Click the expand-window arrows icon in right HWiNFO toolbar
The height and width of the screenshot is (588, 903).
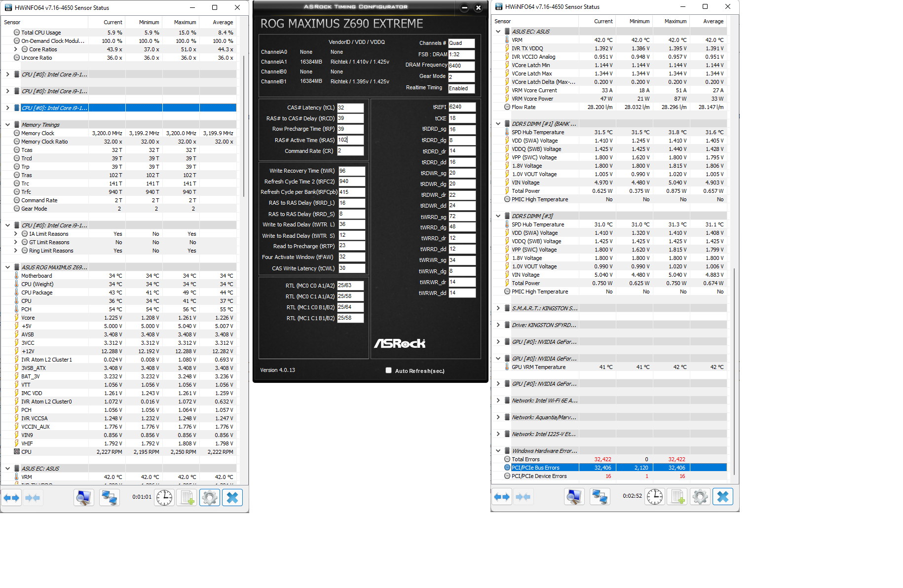pos(502,497)
